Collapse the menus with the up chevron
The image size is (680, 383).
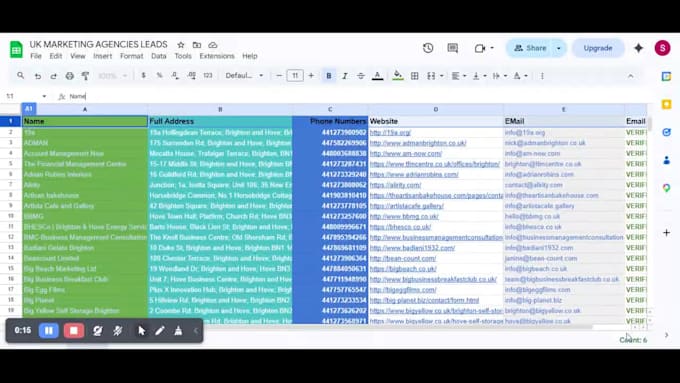(631, 76)
